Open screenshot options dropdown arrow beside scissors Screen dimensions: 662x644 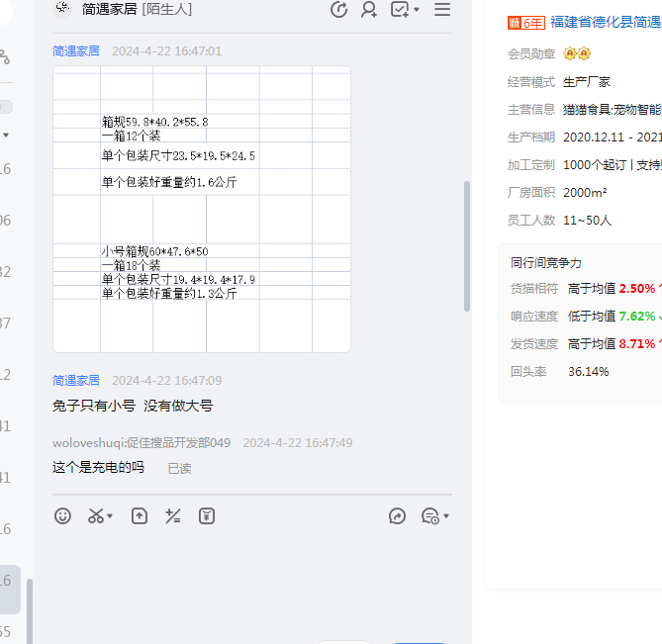(x=110, y=516)
